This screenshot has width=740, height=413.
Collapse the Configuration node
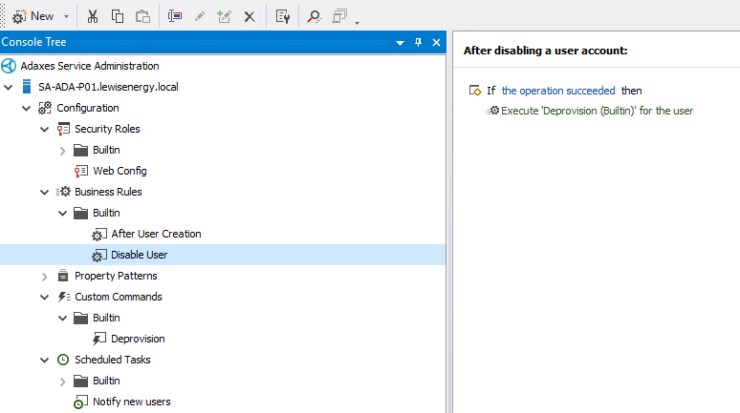pos(26,109)
